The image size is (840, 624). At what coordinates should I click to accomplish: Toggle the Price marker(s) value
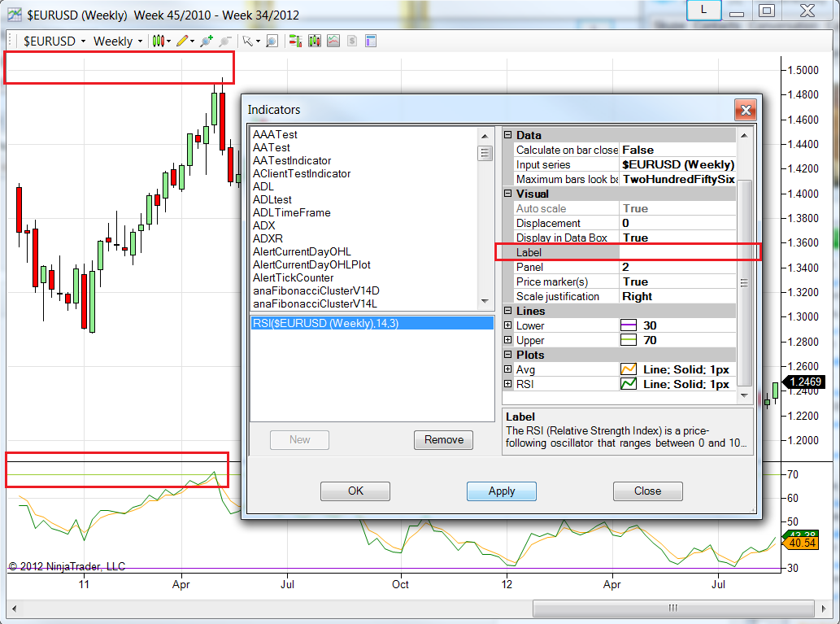click(677, 281)
